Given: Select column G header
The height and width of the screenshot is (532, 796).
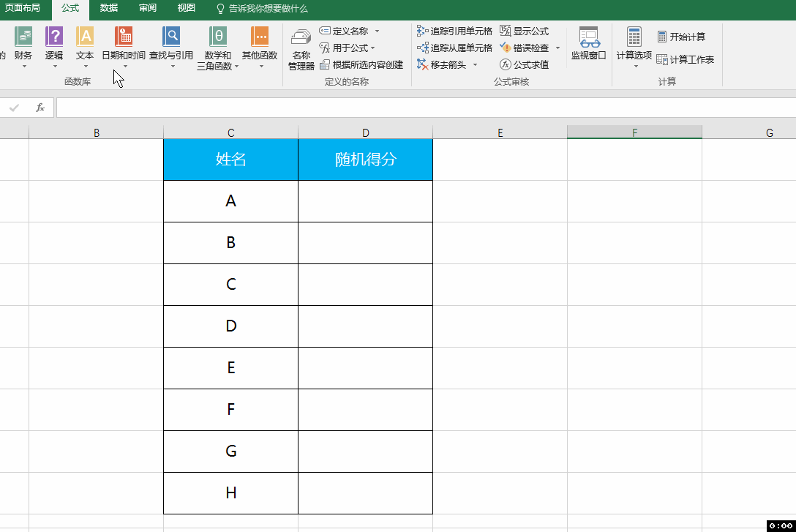Looking at the screenshot, I should pos(749,132).
